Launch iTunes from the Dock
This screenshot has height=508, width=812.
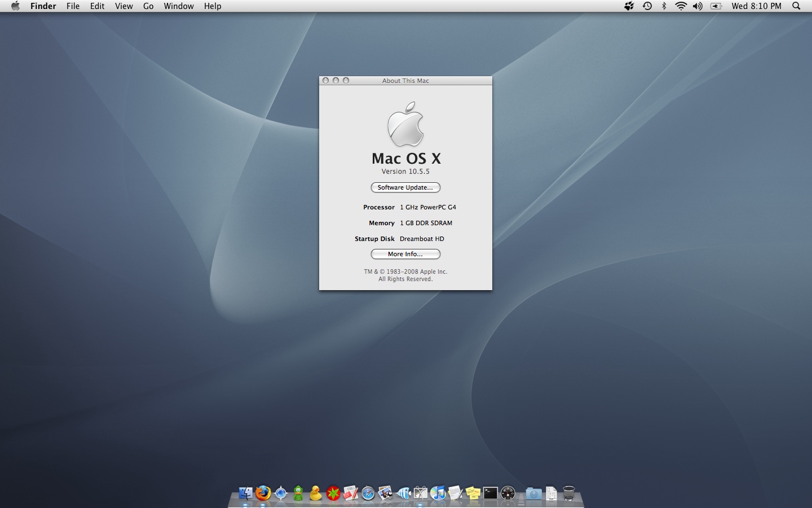click(x=438, y=493)
